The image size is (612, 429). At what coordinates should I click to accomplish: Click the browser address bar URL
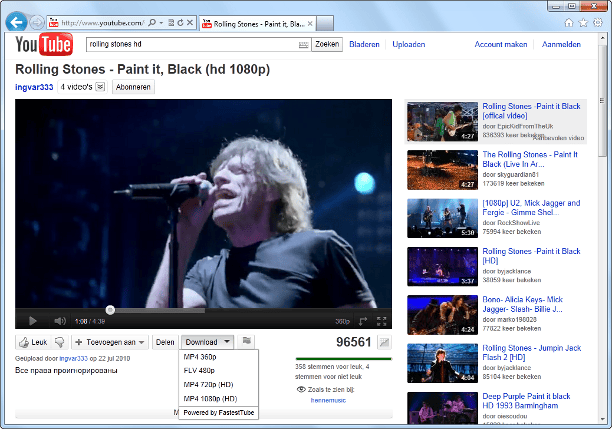pos(103,23)
